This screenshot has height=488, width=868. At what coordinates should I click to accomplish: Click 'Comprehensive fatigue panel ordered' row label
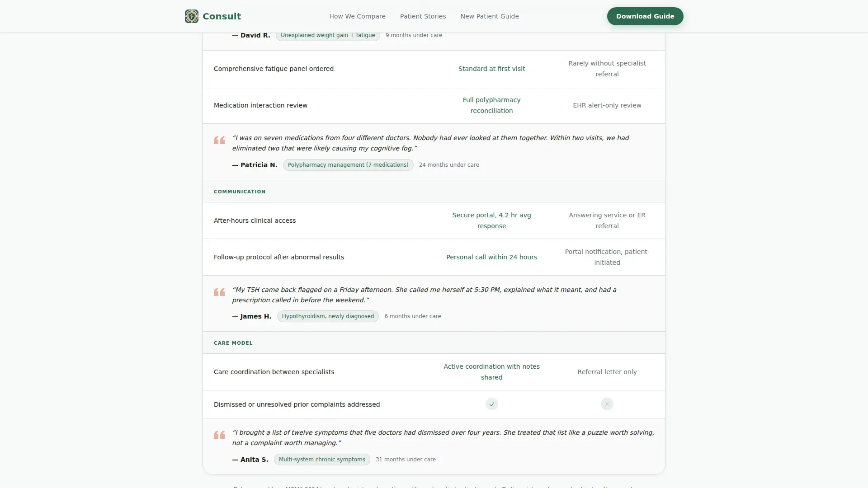pos(274,69)
